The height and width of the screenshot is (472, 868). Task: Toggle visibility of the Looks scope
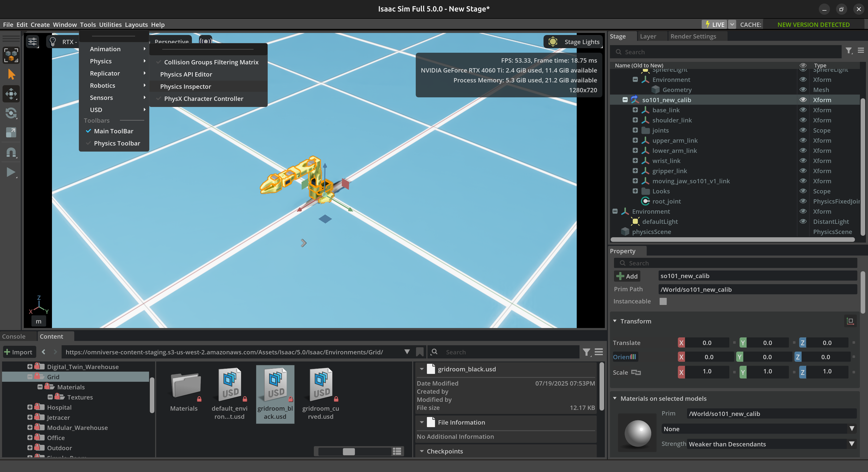(803, 191)
